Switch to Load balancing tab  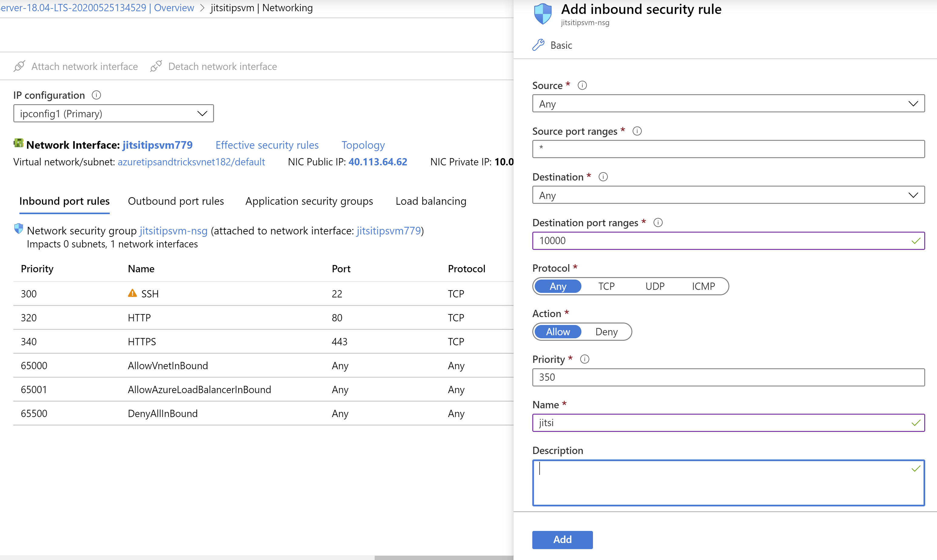click(x=431, y=201)
